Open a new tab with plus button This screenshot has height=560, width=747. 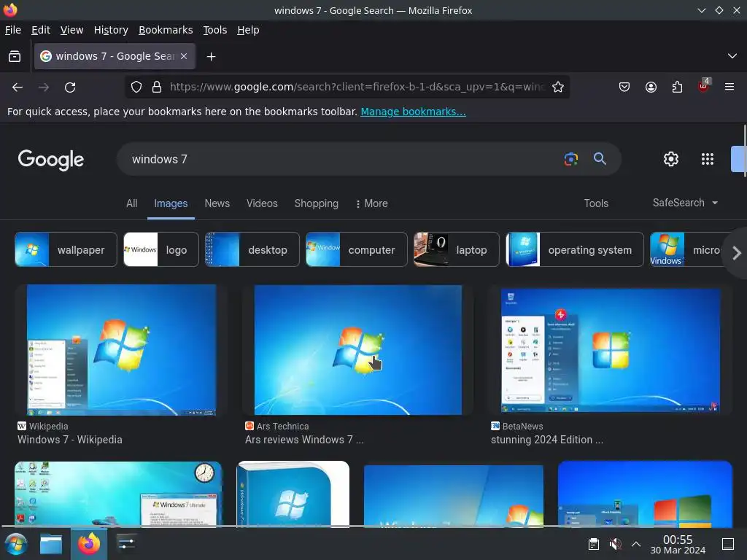[x=211, y=57]
